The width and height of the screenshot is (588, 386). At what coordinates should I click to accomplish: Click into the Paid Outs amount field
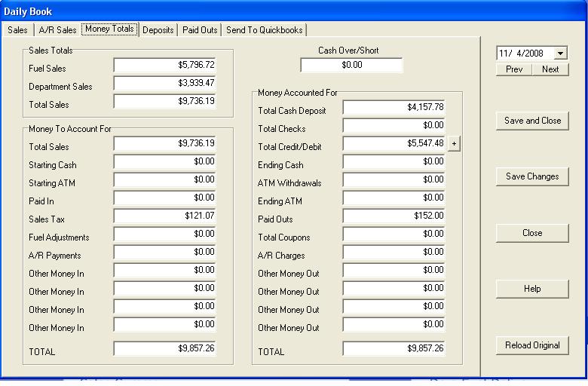pyautogui.click(x=394, y=216)
